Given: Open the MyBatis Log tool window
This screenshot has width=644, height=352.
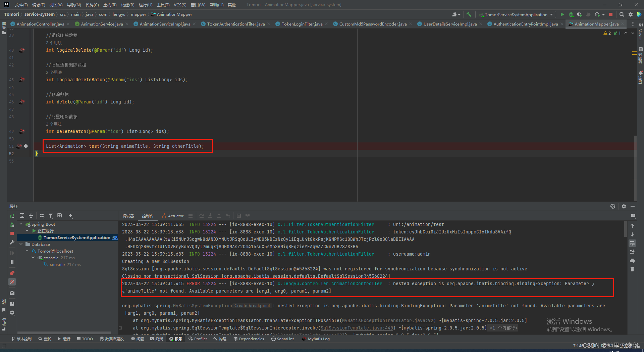Looking at the screenshot, I should click(315, 339).
